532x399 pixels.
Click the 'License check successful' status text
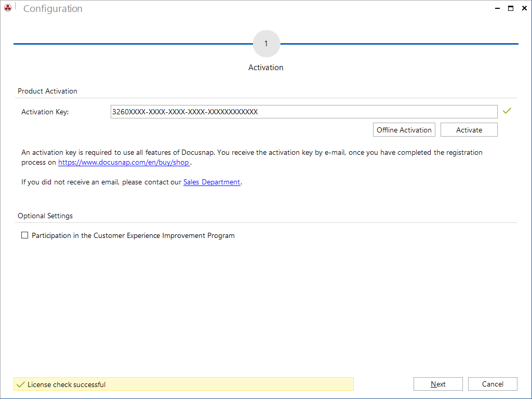pyautogui.click(x=66, y=385)
